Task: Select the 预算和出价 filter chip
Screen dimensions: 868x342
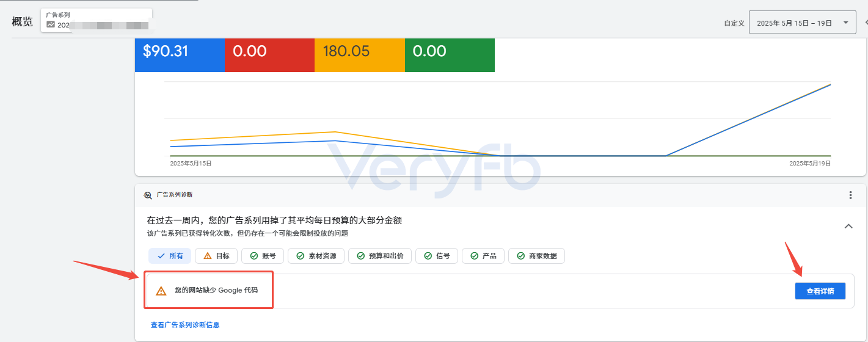Action: tap(380, 256)
